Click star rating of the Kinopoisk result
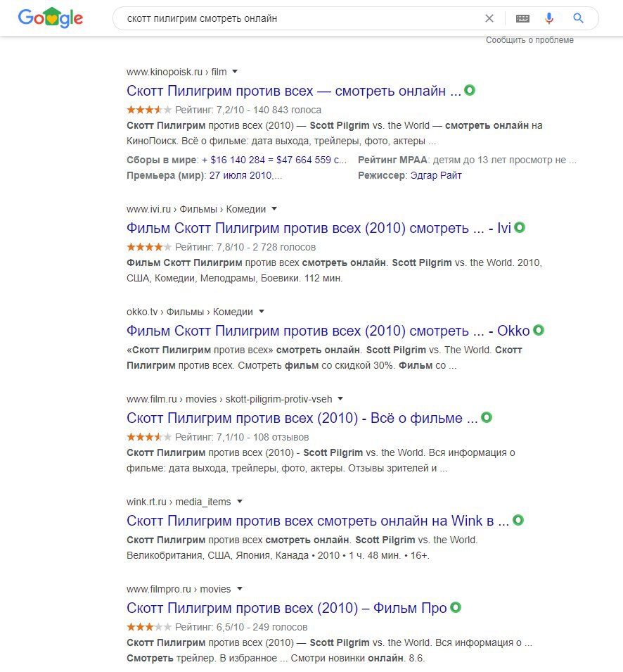The image size is (623, 672). click(149, 110)
